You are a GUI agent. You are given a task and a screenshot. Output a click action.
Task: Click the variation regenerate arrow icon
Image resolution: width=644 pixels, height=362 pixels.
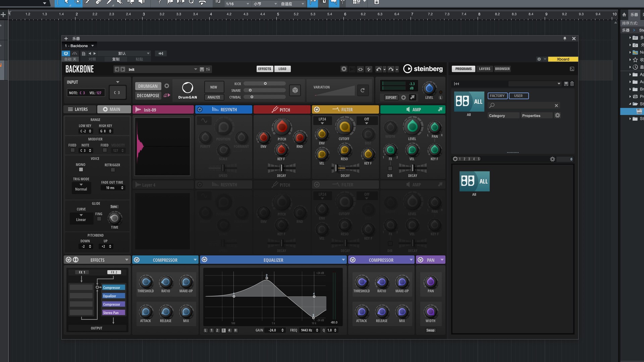(363, 90)
